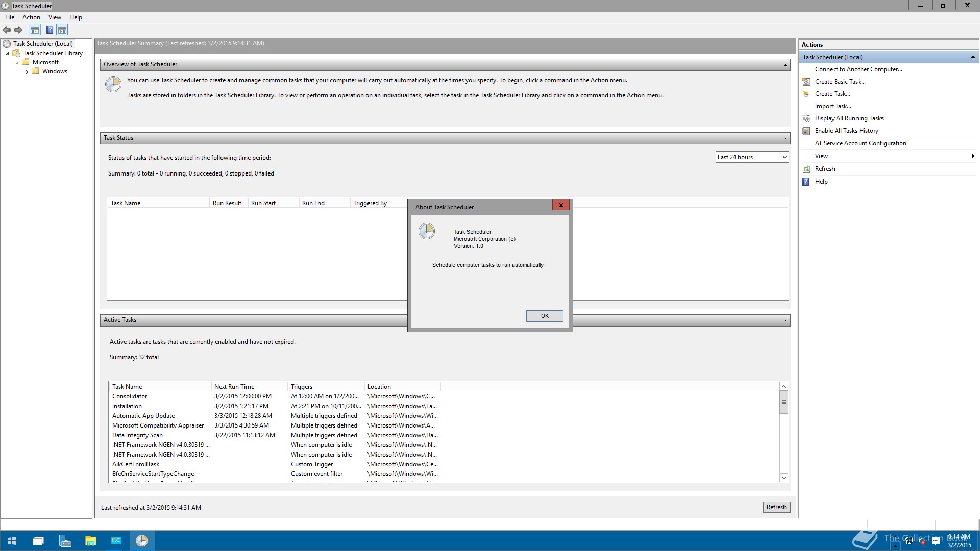
Task: Click the green Refresh icon in Actions
Action: click(x=806, y=169)
